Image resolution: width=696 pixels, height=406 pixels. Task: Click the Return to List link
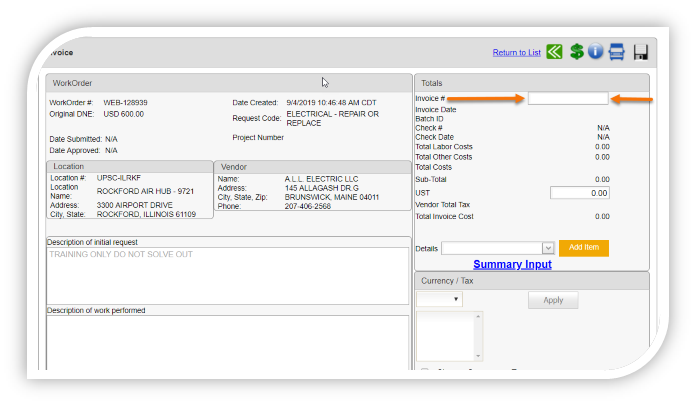click(x=516, y=53)
